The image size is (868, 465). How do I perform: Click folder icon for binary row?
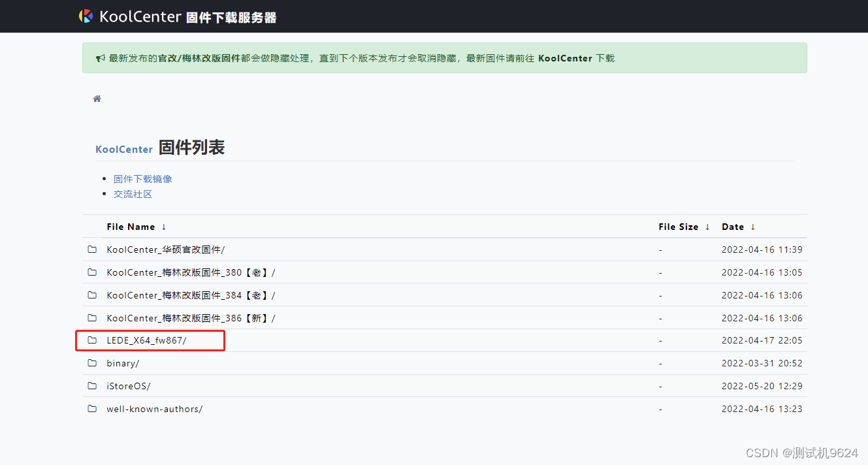92,363
